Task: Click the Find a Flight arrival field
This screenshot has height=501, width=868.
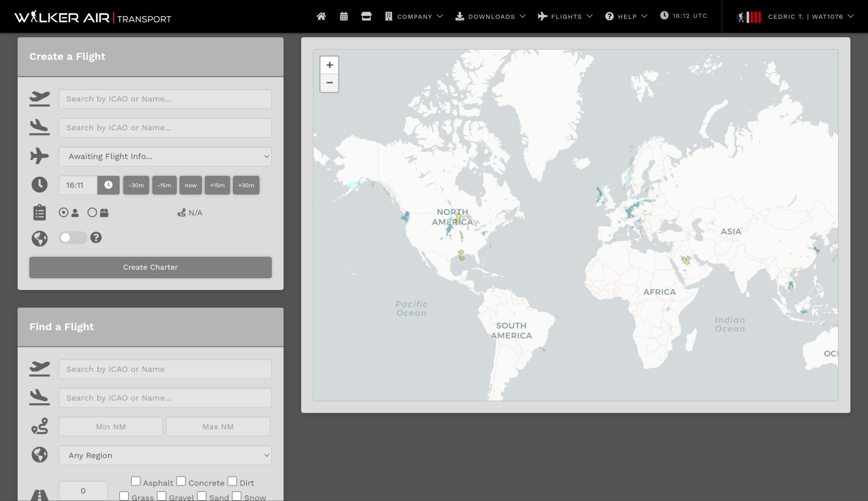Action: coord(165,398)
